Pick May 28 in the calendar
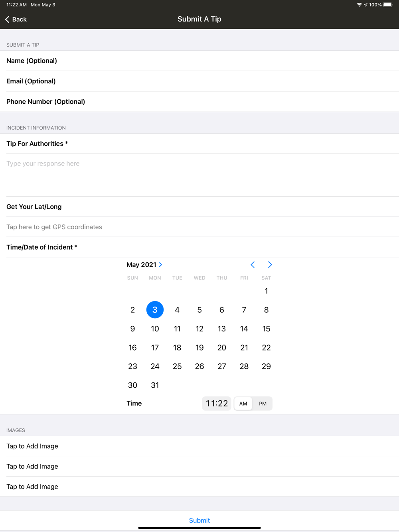Image resolution: width=399 pixels, height=532 pixels. pyautogui.click(x=244, y=366)
